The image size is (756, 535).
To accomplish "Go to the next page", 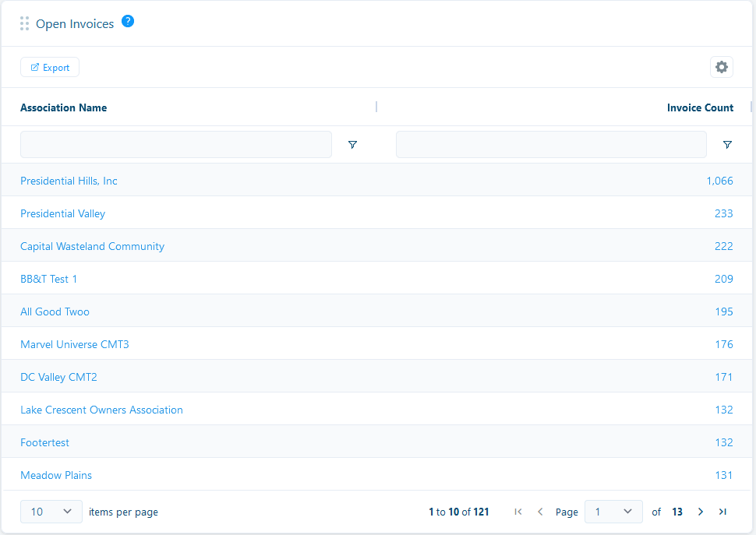I will tap(701, 512).
